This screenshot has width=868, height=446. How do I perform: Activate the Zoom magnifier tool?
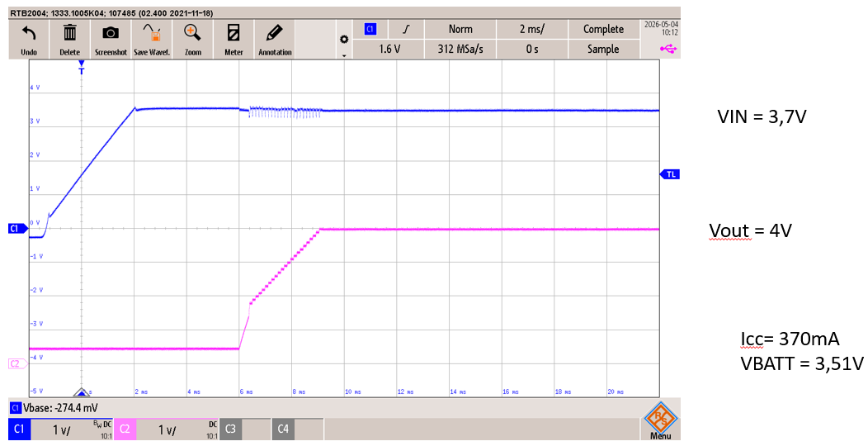[x=192, y=39]
